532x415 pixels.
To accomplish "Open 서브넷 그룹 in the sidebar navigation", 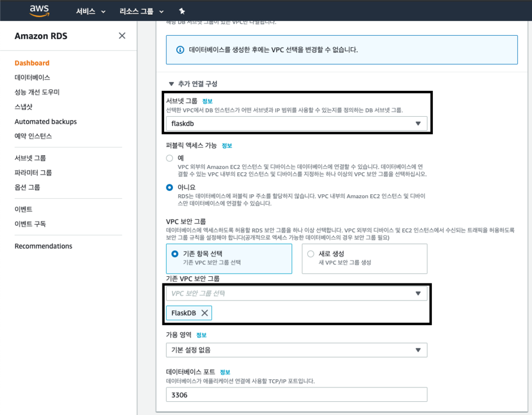I will (30, 158).
